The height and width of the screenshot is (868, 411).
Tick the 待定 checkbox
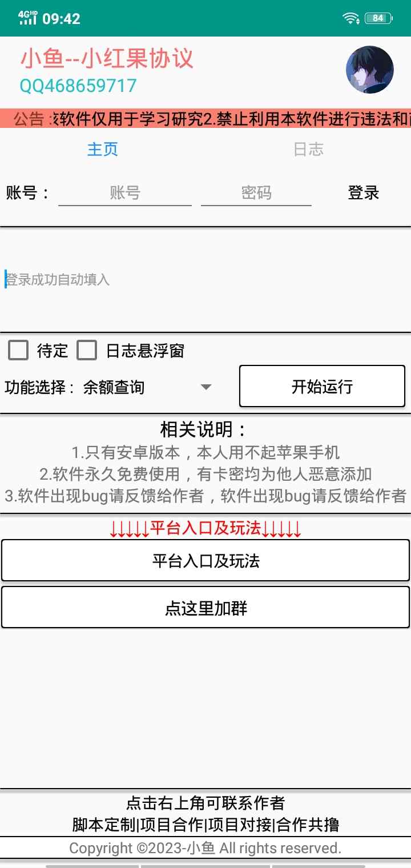point(18,350)
